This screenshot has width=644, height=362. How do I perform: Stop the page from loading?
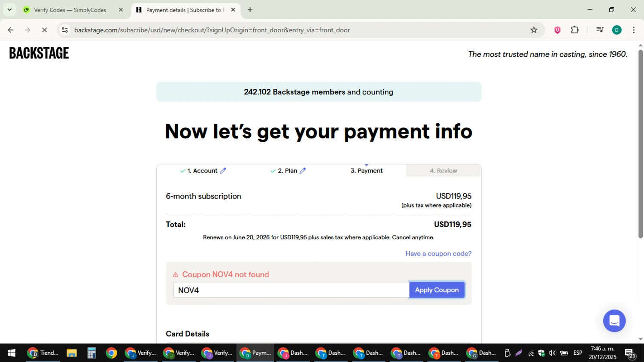click(x=44, y=30)
